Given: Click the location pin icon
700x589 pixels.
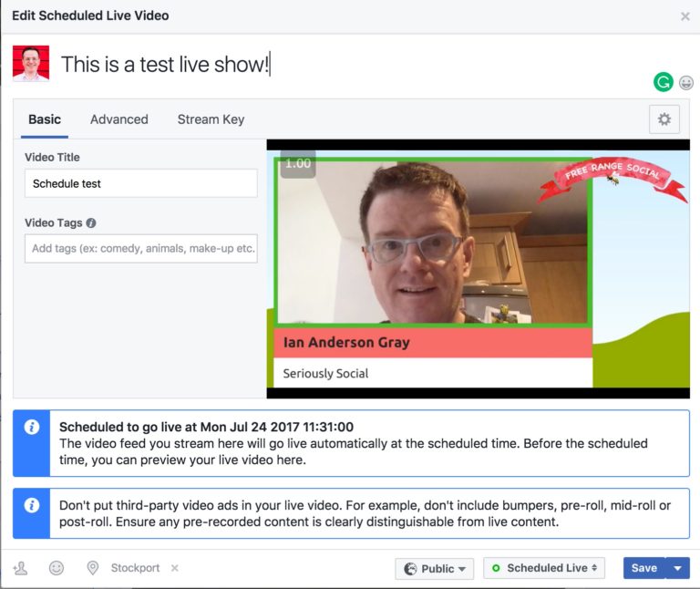Looking at the screenshot, I should coord(92,568).
